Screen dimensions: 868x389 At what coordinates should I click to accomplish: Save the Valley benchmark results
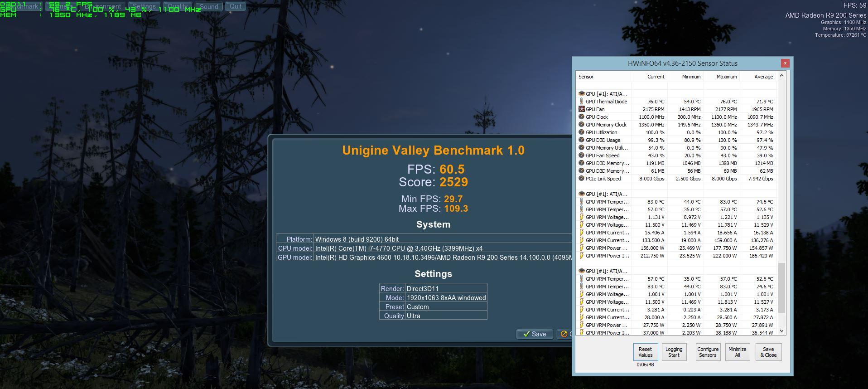(x=535, y=334)
